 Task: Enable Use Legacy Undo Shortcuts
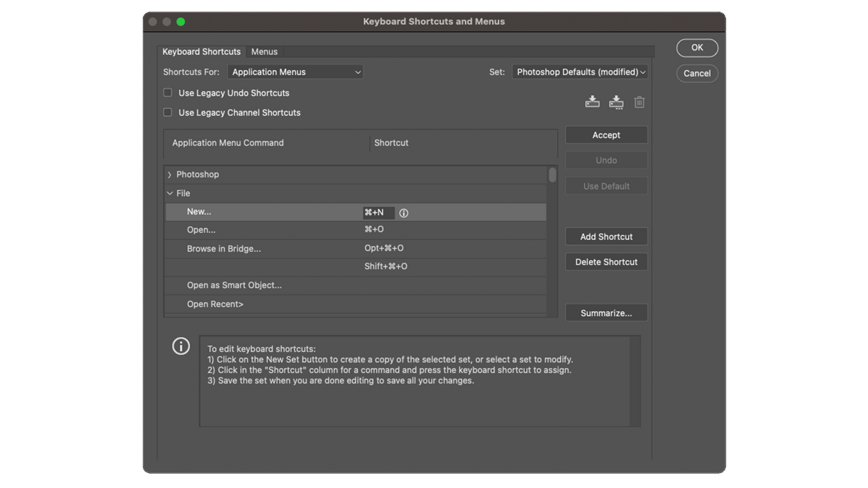pos(168,93)
